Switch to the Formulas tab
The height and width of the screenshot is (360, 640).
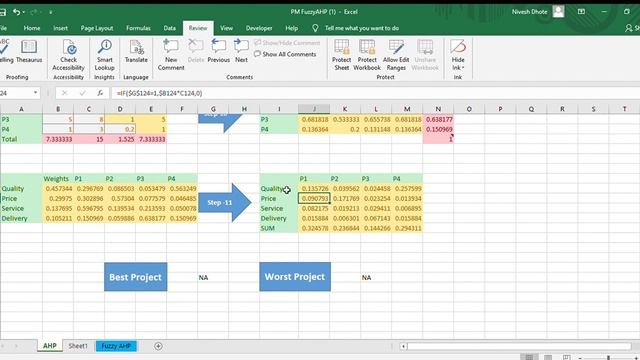[x=138, y=28]
